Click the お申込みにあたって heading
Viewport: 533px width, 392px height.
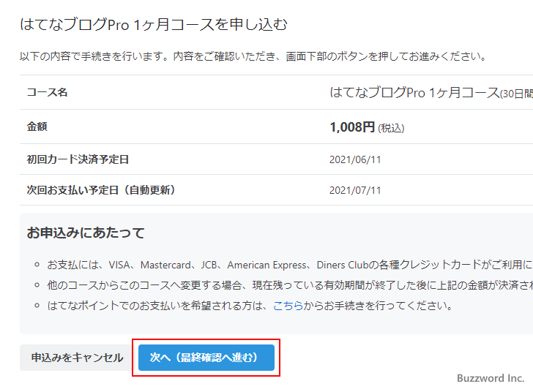point(86,233)
